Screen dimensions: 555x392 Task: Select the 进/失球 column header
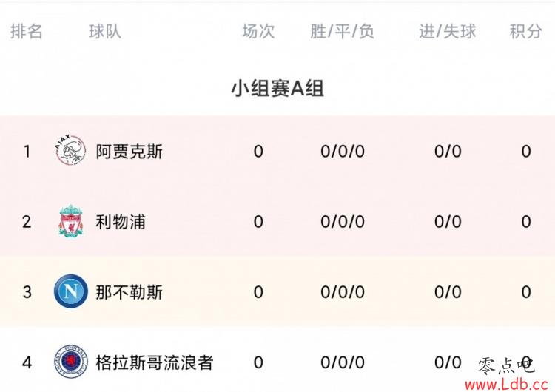pyautogui.click(x=448, y=32)
